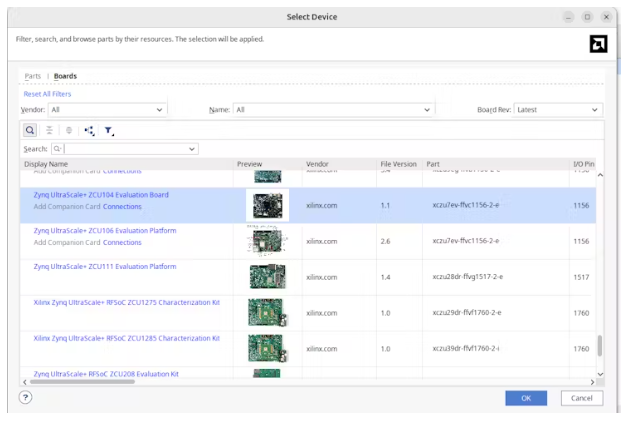Click the vertical scrollbar thumb
The width and height of the screenshot is (627, 424).
pyautogui.click(x=600, y=346)
